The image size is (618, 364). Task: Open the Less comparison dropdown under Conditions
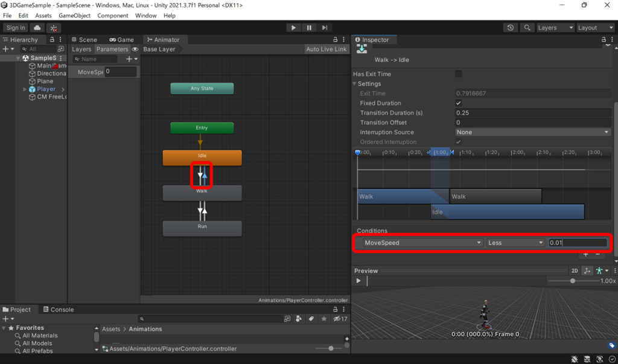(x=516, y=242)
